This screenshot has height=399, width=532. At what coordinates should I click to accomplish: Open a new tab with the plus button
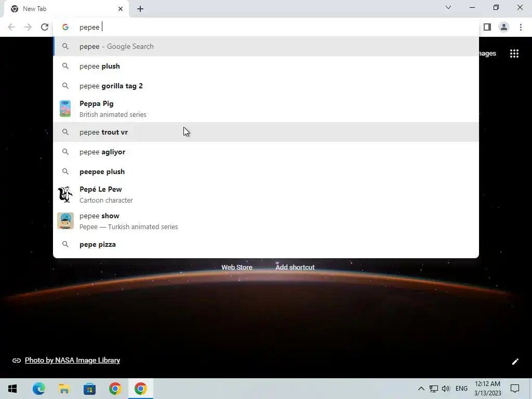[140, 9]
